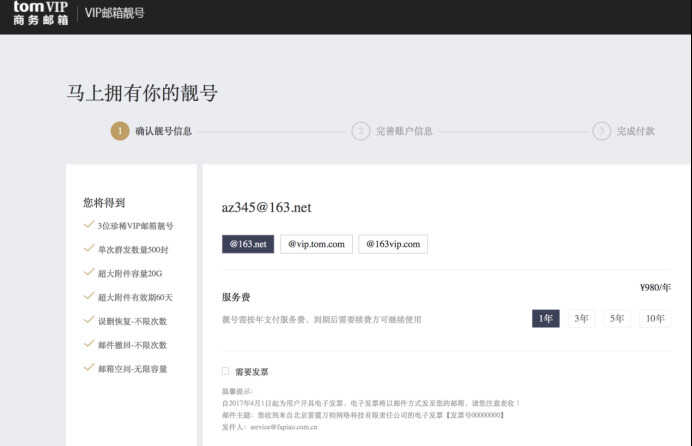Click the text 邮件撤回-不限次数

(x=132, y=345)
